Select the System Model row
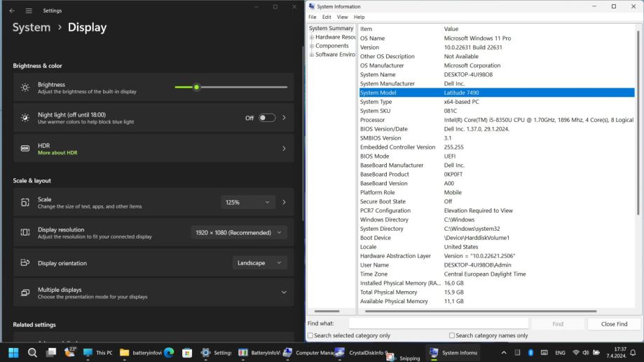This screenshot has height=362, width=644. point(497,93)
